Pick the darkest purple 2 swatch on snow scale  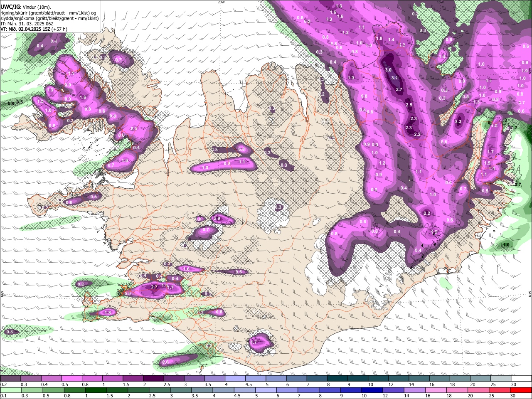[153, 379]
